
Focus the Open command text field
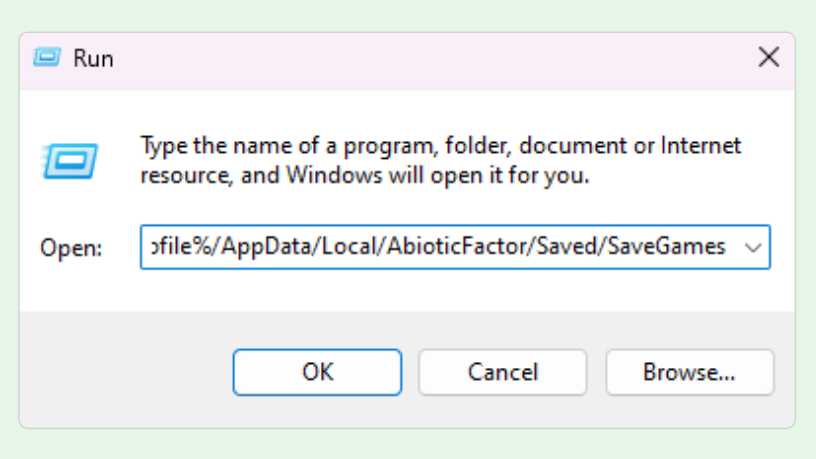(440, 247)
